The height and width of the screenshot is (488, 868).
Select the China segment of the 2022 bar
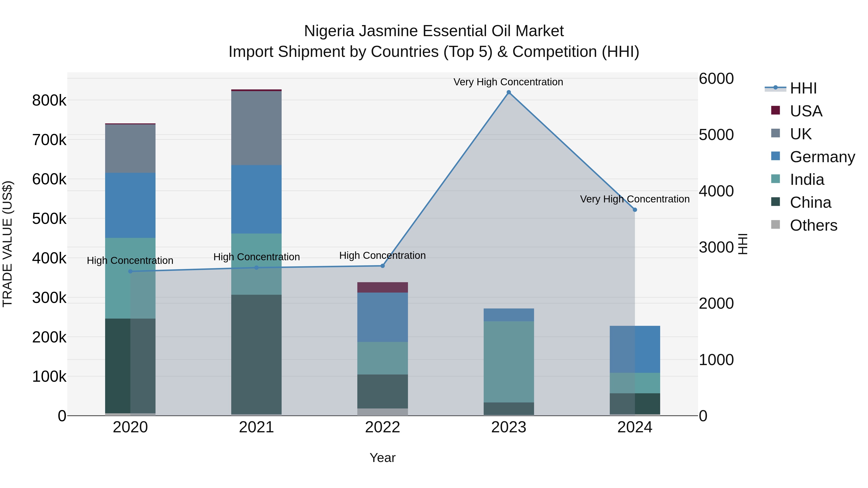tap(382, 392)
